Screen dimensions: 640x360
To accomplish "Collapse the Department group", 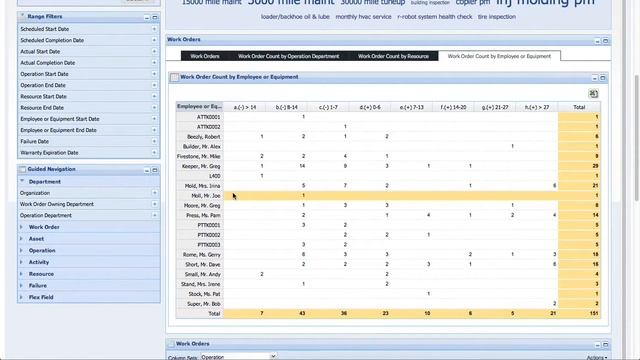I will point(22,181).
